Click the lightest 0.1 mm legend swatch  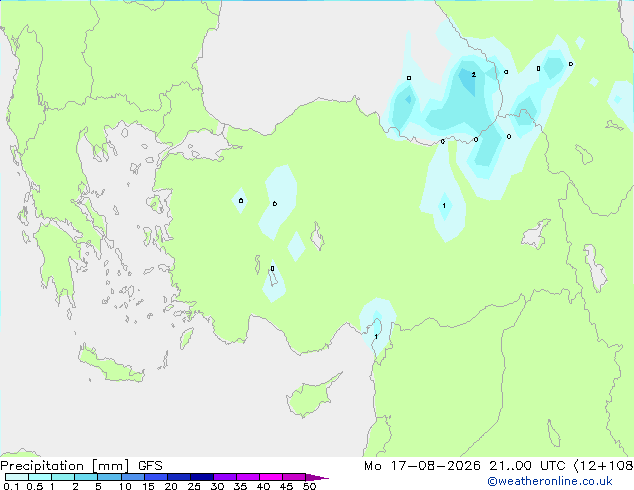tap(17, 477)
